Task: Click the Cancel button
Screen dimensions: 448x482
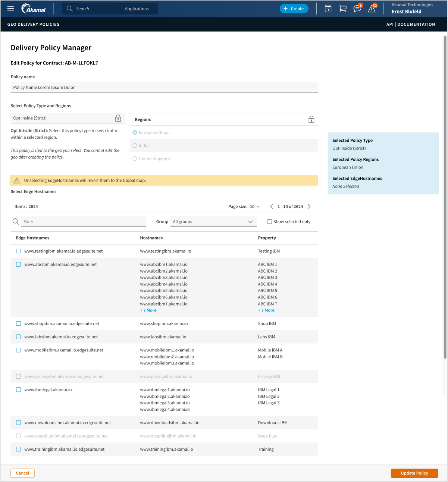Action: coord(22,473)
